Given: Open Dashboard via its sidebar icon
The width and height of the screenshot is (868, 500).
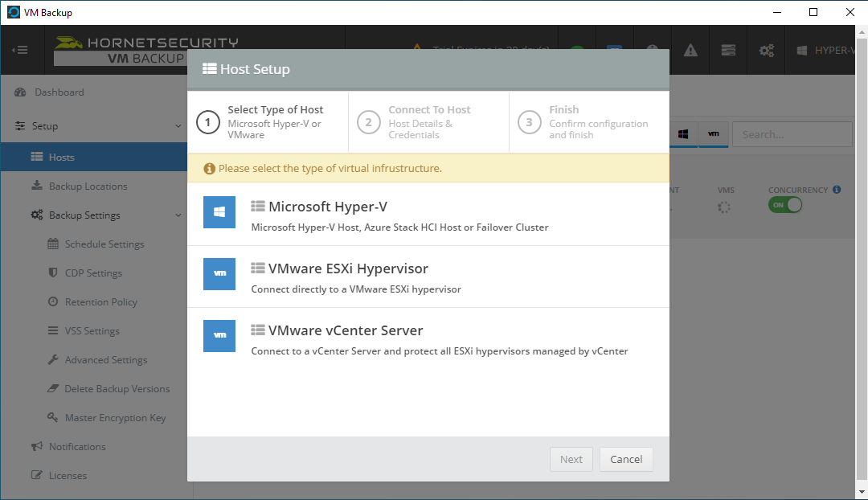Looking at the screenshot, I should [20, 92].
